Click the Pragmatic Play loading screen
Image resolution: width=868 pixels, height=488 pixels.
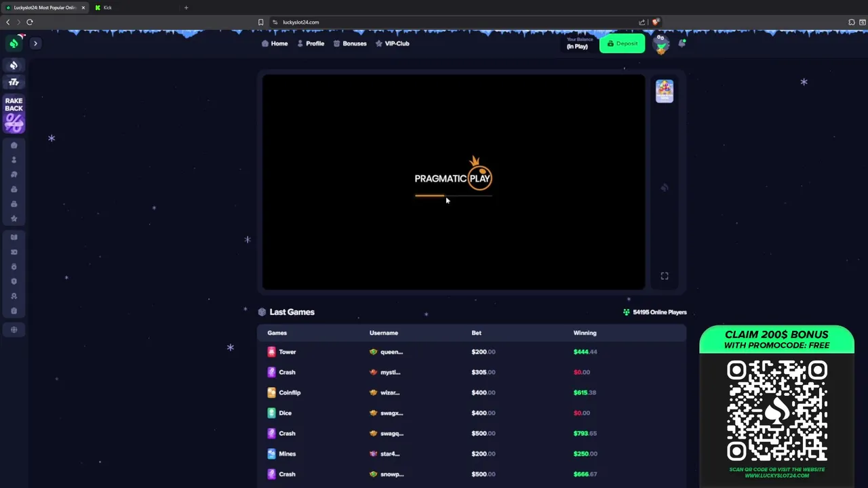tap(454, 182)
